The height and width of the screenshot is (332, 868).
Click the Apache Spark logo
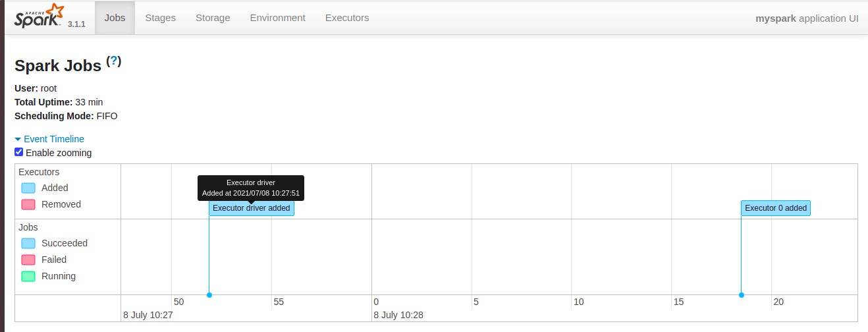40,16
